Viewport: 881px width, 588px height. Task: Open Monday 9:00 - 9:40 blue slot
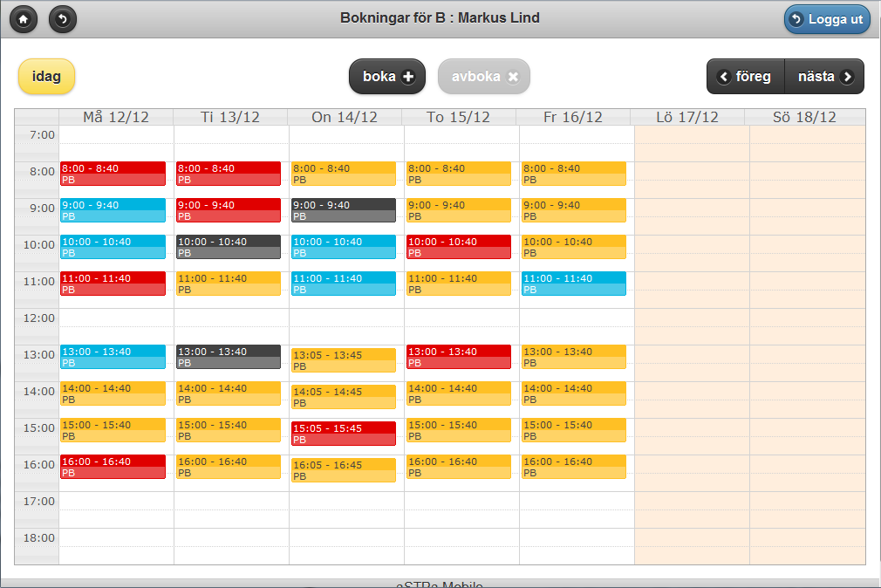point(113,210)
